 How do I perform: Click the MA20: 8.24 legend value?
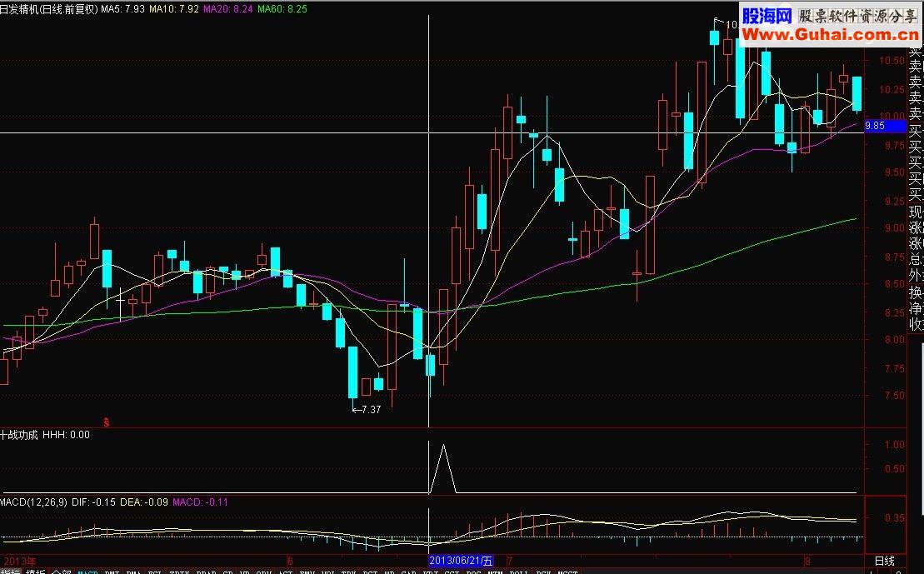pyautogui.click(x=228, y=9)
